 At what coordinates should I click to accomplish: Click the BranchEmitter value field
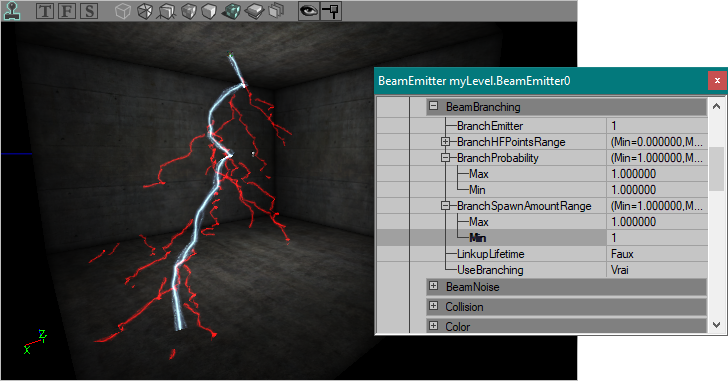656,126
